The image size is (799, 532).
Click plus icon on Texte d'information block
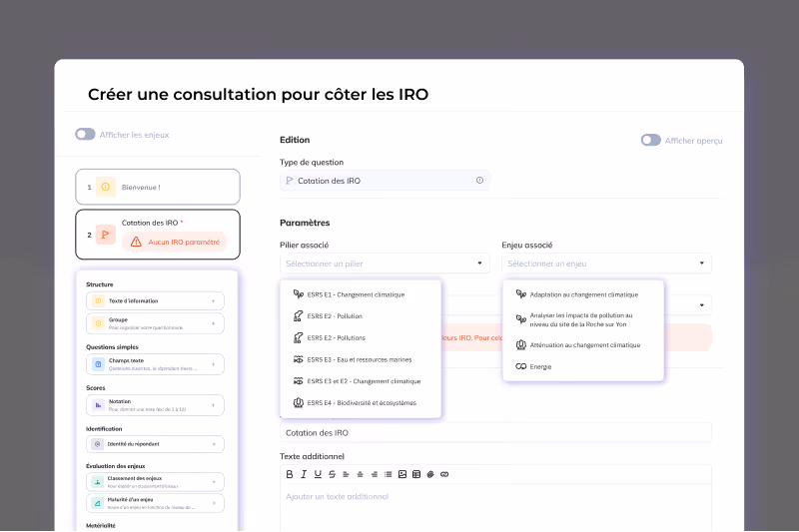pos(213,300)
